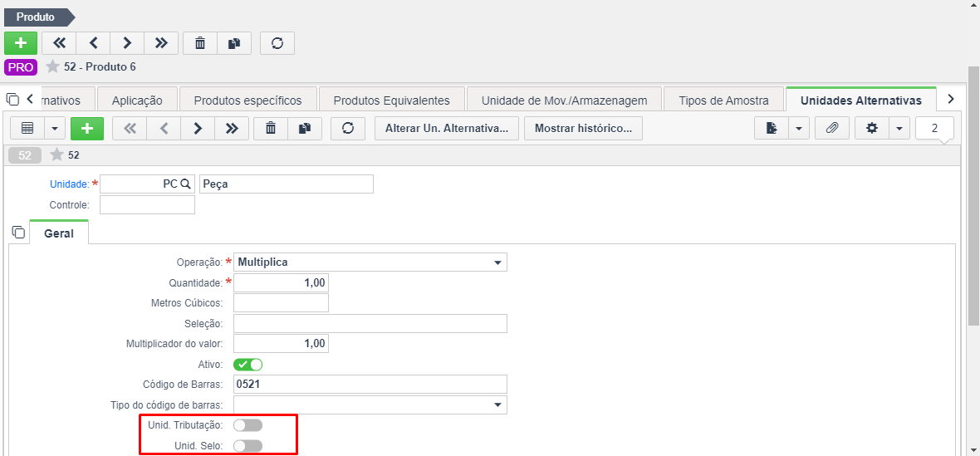Click the Controle input field

148,205
